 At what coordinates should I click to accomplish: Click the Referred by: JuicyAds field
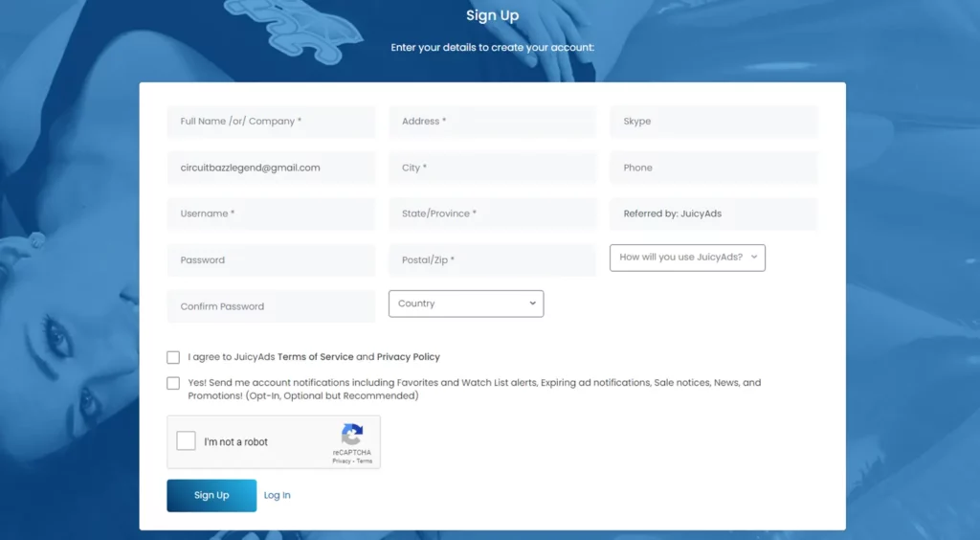coord(714,214)
